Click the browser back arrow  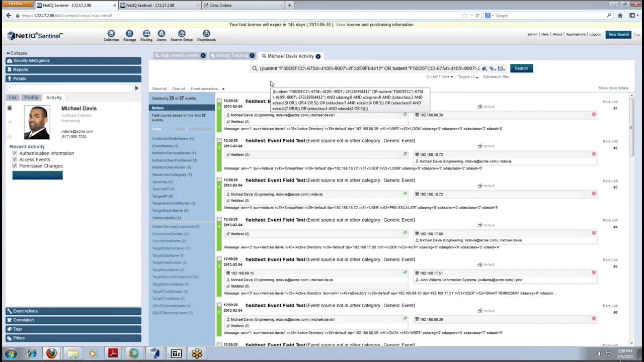pyautogui.click(x=9, y=16)
